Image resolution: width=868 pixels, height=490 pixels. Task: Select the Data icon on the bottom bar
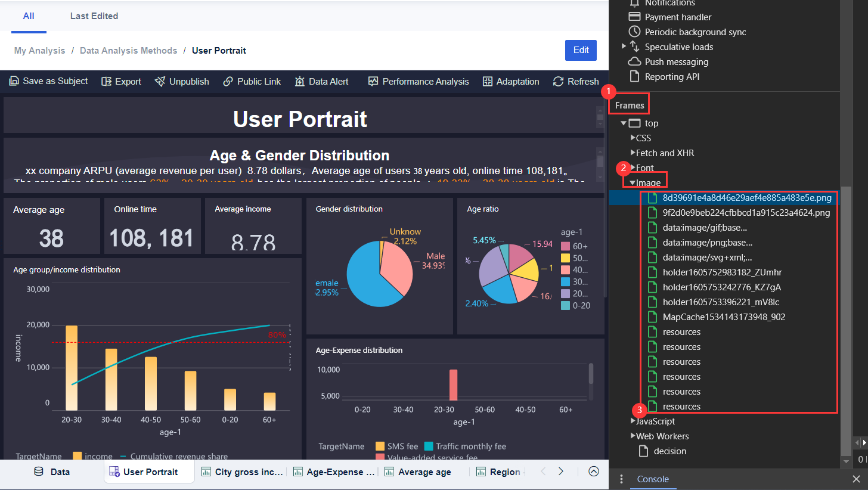[38, 472]
